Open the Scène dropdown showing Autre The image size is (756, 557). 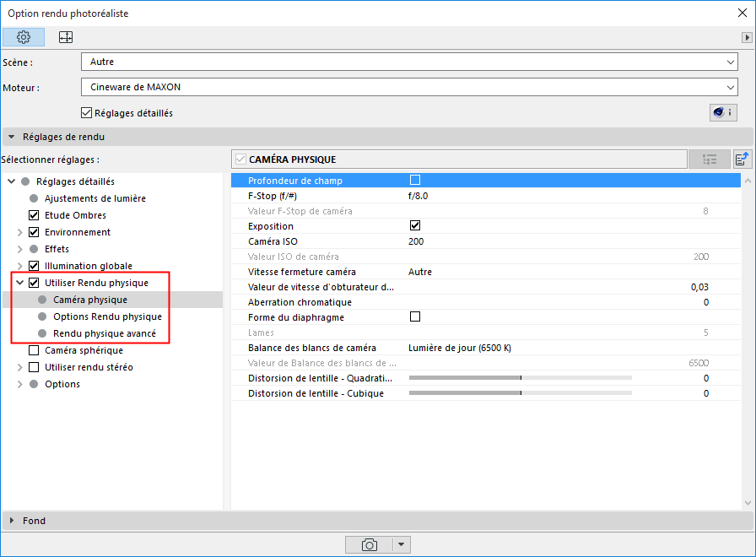[409, 62]
